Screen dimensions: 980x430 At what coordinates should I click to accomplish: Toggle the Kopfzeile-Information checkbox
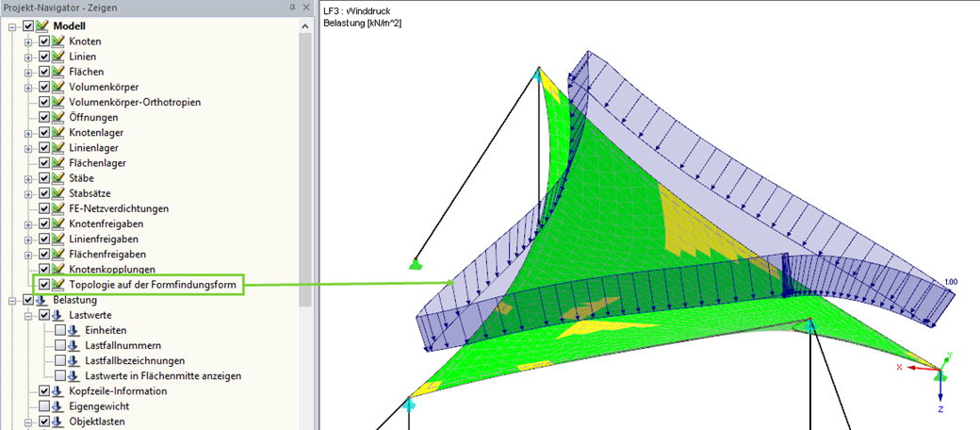(43, 391)
